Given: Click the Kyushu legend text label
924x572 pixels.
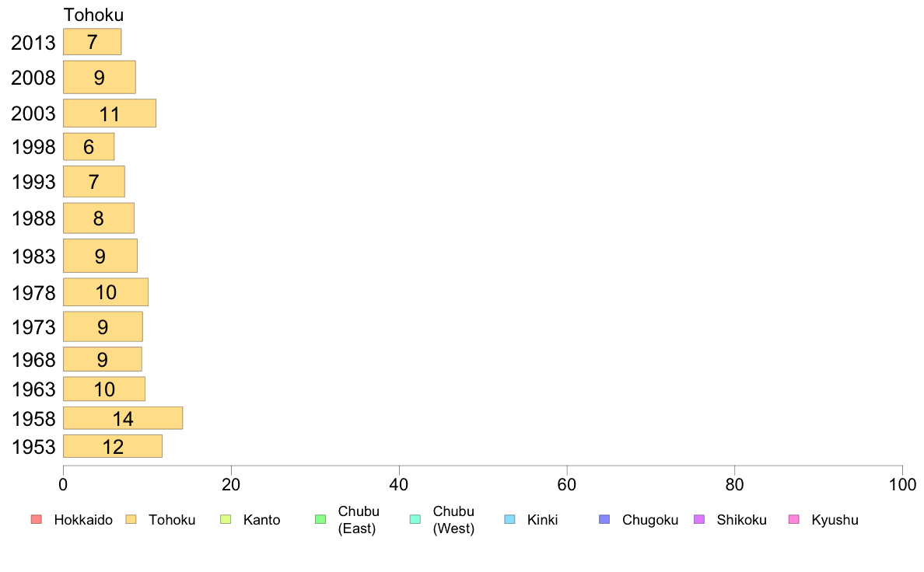Looking at the screenshot, I should coord(835,520).
